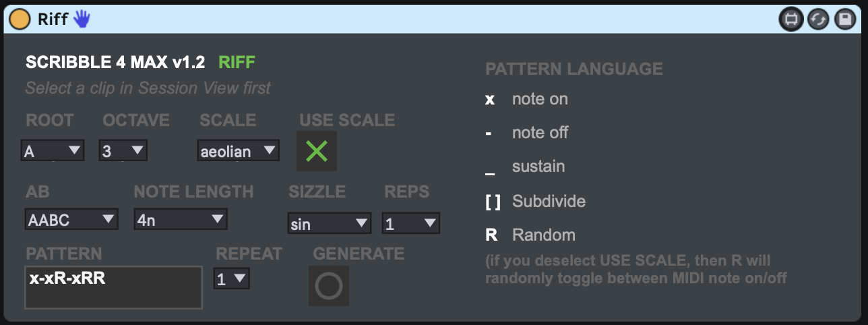Click the first round icon in top-right header
This screenshot has height=325, width=868.
click(790, 20)
